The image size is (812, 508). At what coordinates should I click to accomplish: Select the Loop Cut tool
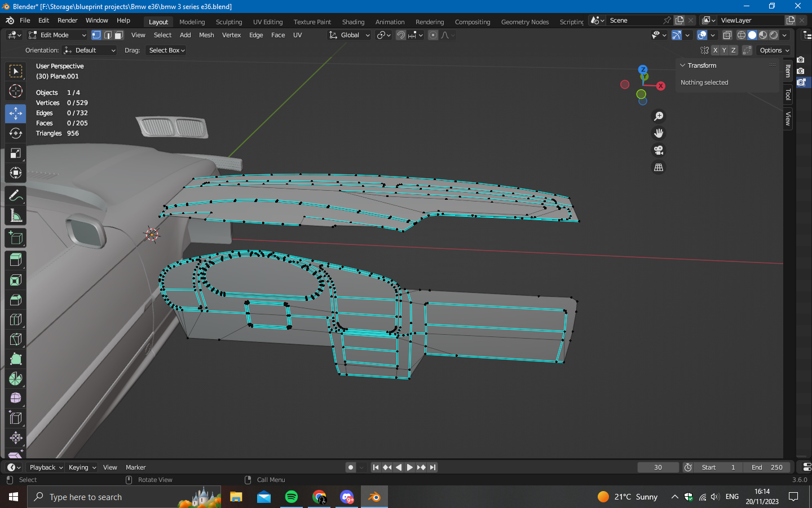(x=16, y=319)
